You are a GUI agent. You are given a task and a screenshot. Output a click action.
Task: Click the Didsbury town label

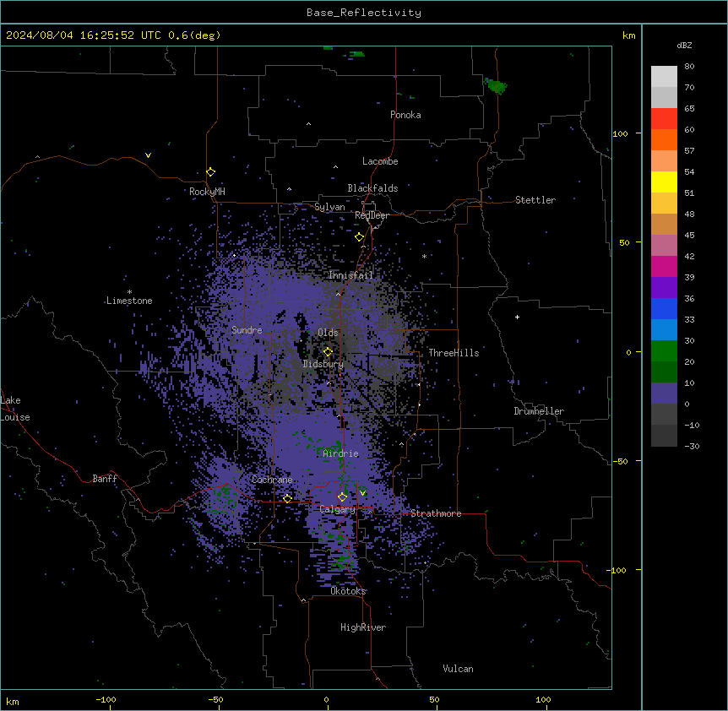coord(323,364)
